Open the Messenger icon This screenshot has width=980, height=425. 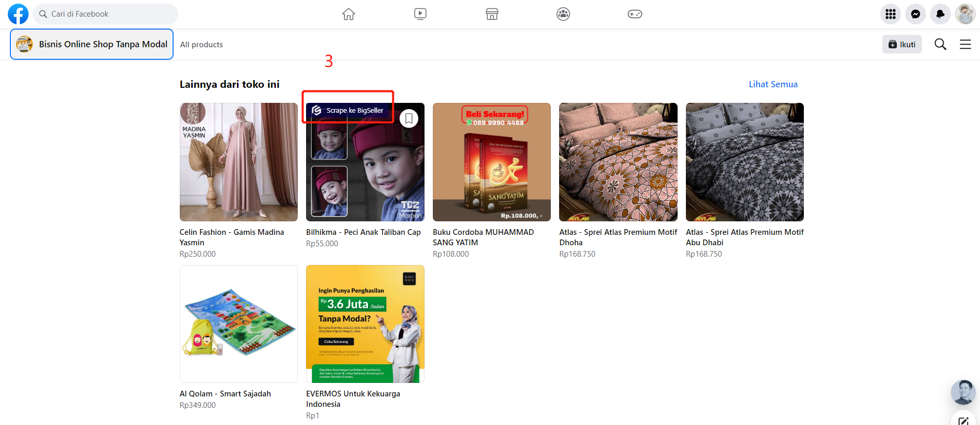916,14
